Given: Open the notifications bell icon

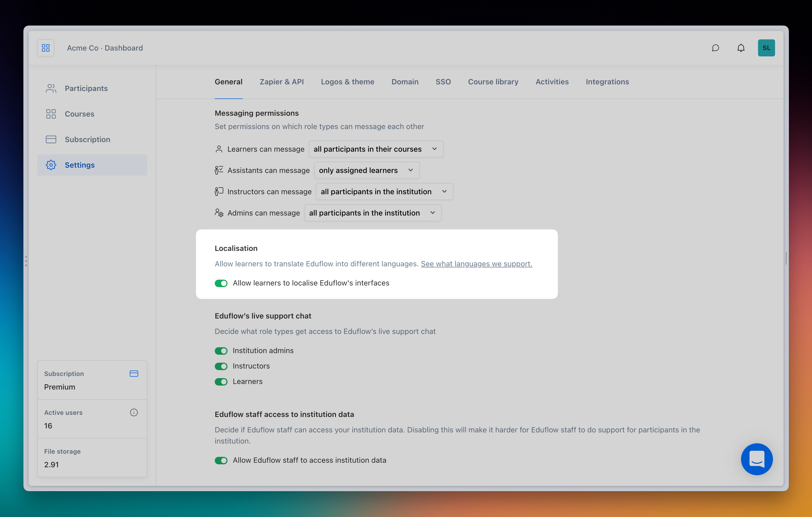Looking at the screenshot, I should (741, 48).
